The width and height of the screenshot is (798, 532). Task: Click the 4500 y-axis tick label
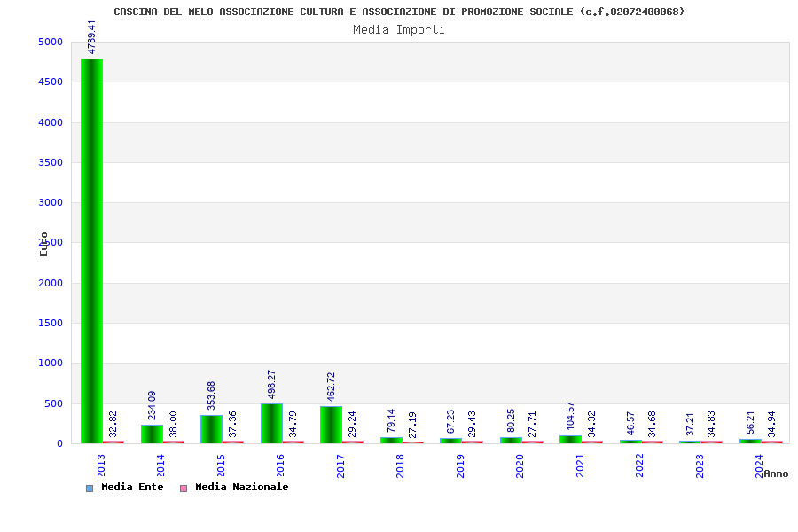click(x=51, y=82)
